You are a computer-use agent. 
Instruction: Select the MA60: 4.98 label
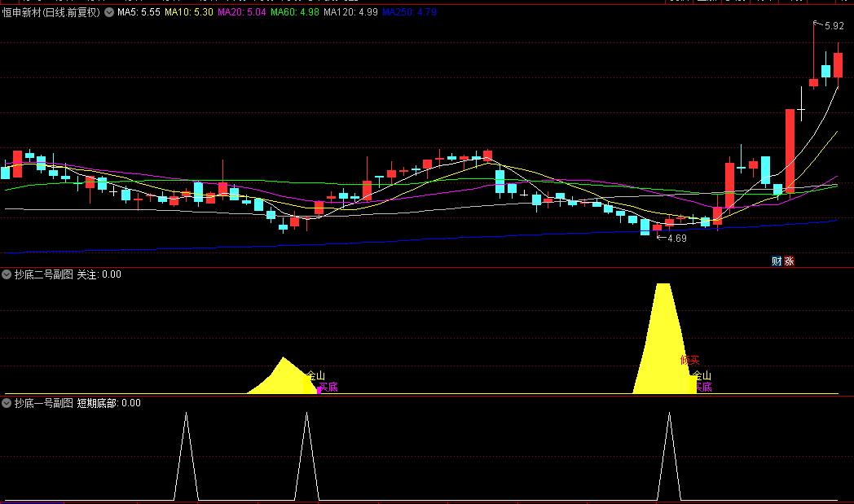tap(295, 12)
